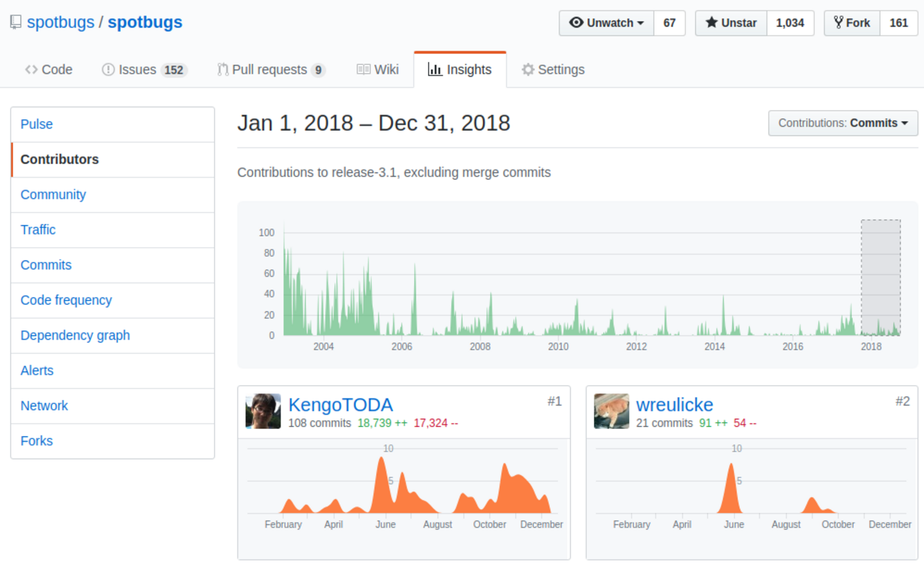Viewport: 924px width, 564px height.
Task: Switch to the Wiki tab
Action: click(x=377, y=70)
